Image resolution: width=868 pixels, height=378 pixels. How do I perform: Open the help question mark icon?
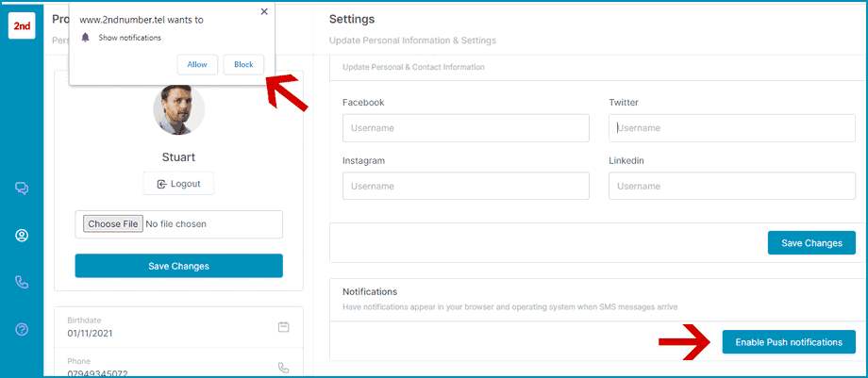(x=22, y=329)
